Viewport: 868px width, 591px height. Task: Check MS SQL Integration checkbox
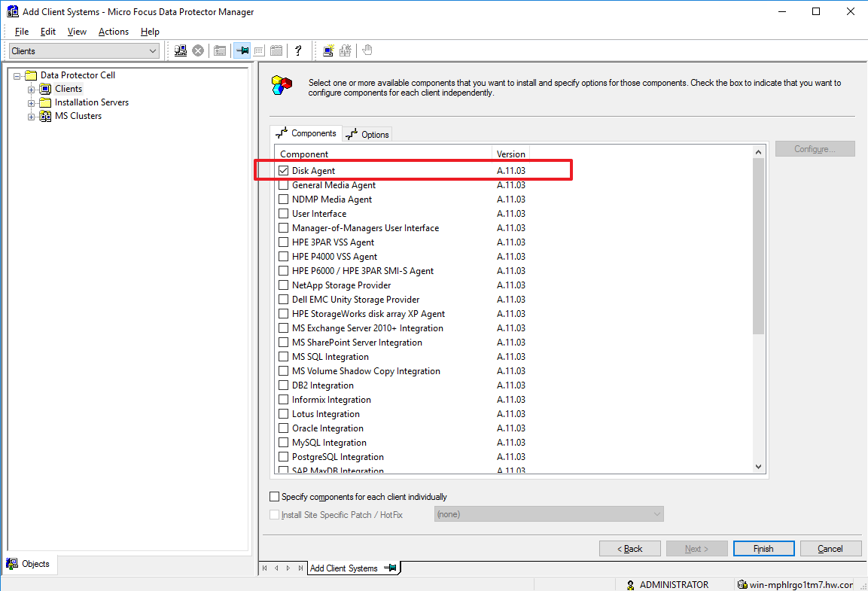point(283,356)
